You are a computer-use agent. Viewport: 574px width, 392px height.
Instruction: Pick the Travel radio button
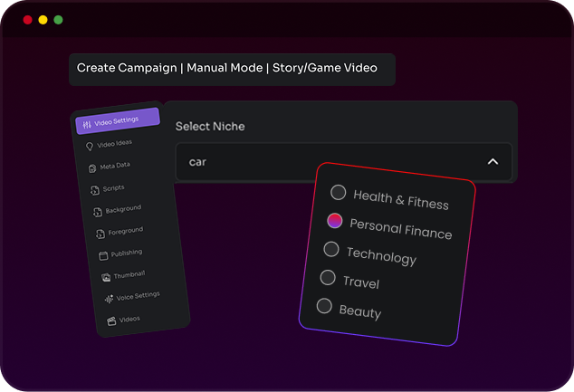(x=328, y=277)
